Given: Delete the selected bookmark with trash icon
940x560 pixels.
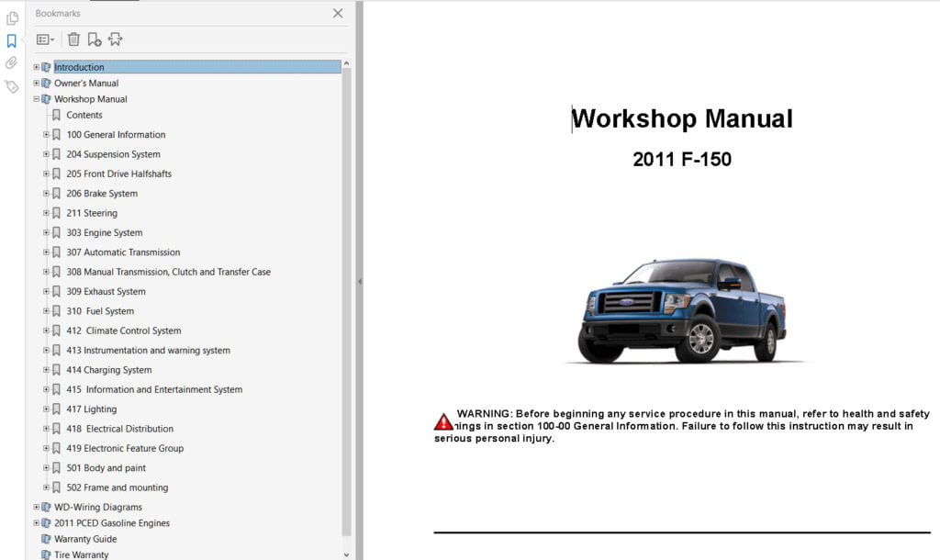Looking at the screenshot, I should click(x=73, y=39).
